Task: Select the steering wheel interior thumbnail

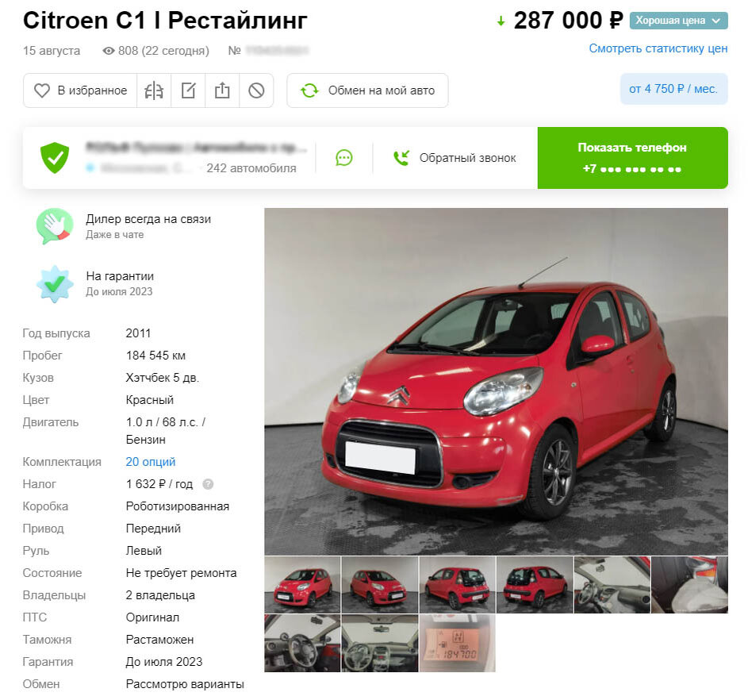Action: click(302, 643)
